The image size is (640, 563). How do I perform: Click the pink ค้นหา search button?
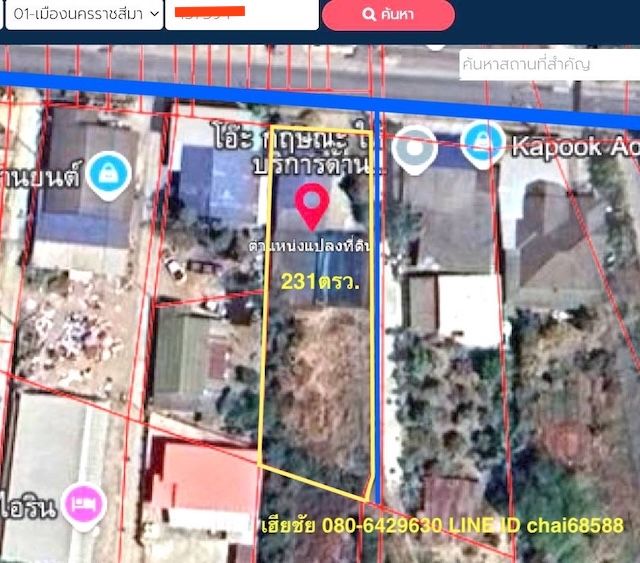coord(388,15)
